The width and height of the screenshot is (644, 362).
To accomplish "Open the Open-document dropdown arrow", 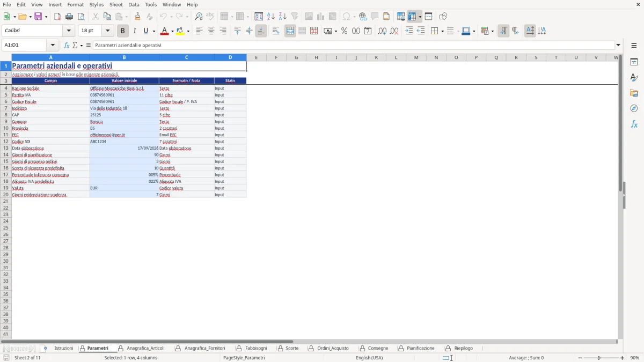I will (30, 17).
